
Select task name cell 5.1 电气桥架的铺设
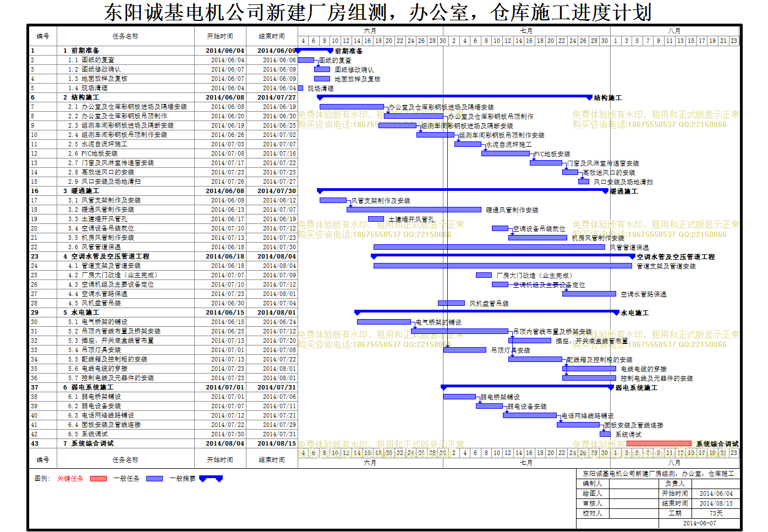125,322
